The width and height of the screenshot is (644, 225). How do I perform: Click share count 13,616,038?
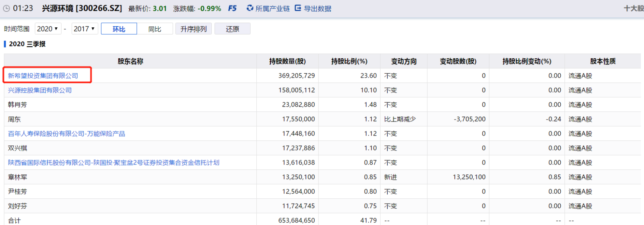[x=298, y=163]
